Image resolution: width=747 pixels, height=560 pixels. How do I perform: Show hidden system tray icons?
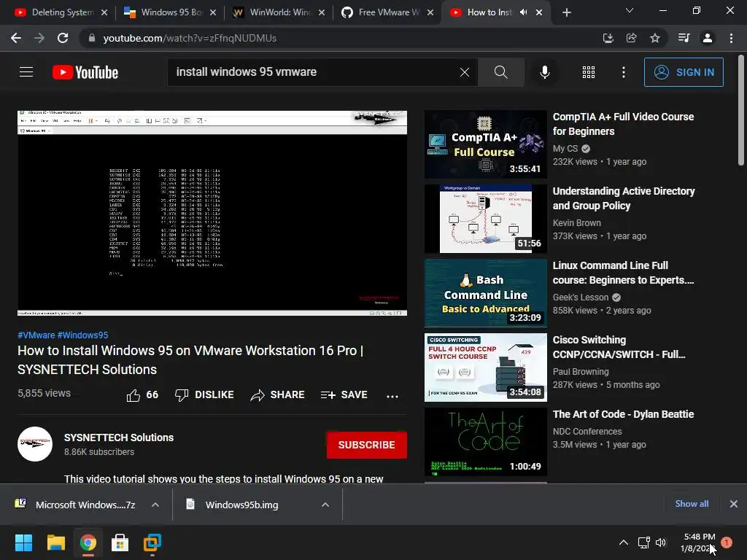[623, 542]
